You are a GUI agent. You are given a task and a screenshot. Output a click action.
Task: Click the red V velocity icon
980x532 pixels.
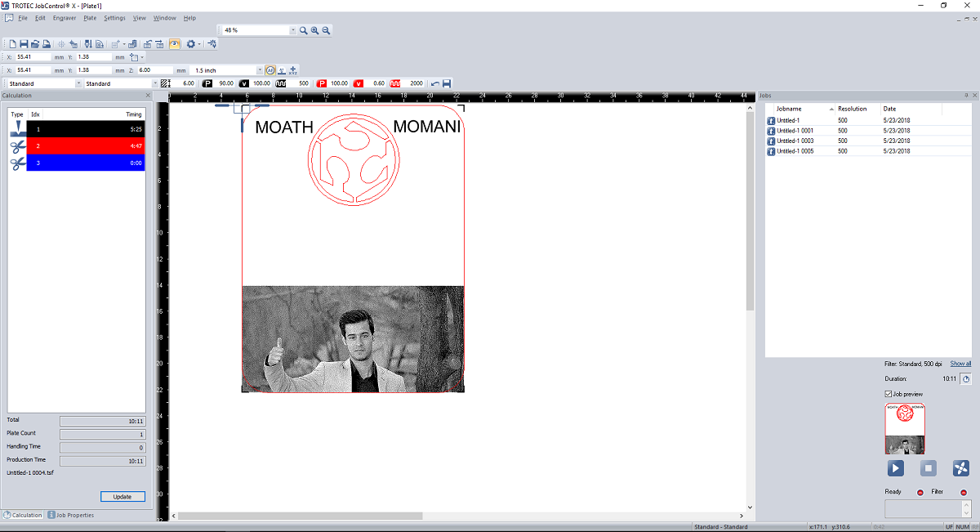click(359, 83)
